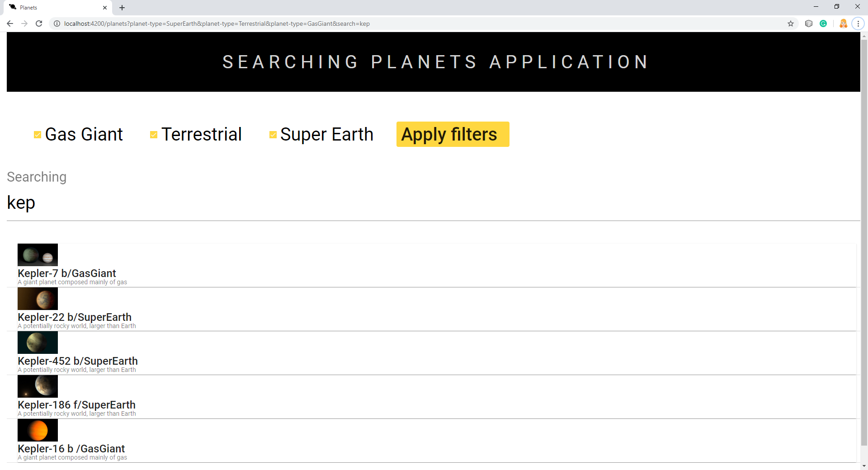Uncheck the Gas Giant filter
The width and height of the screenshot is (868, 470).
(38, 134)
